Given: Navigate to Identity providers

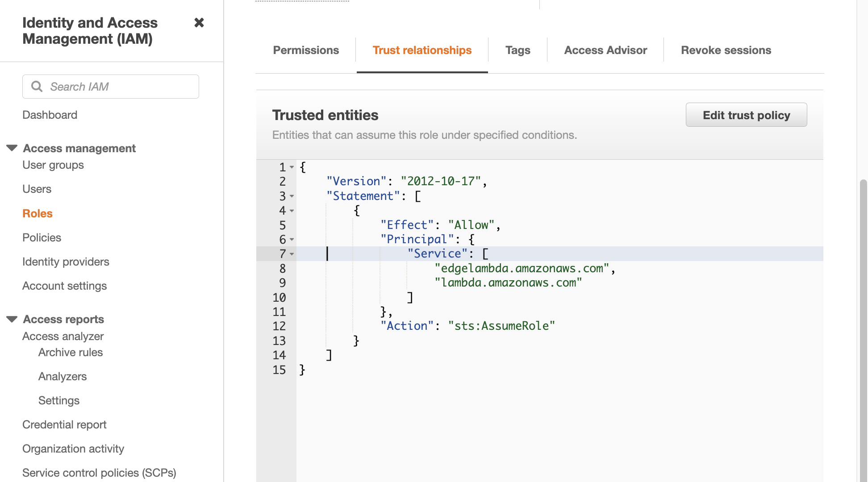Looking at the screenshot, I should click(66, 262).
